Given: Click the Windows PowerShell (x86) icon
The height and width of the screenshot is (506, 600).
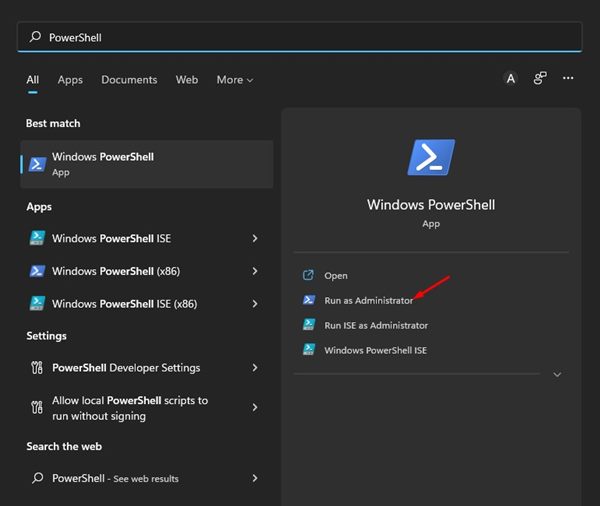Looking at the screenshot, I should tap(37, 271).
